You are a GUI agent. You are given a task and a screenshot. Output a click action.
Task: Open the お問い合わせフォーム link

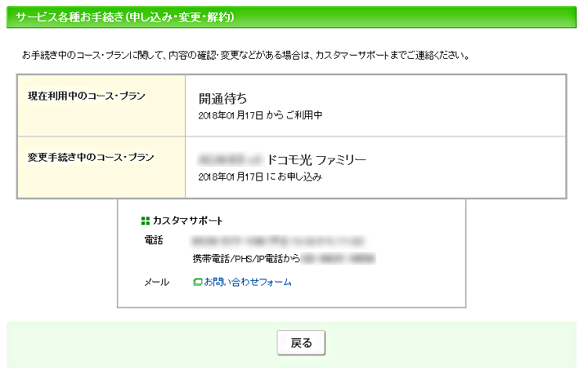(248, 282)
